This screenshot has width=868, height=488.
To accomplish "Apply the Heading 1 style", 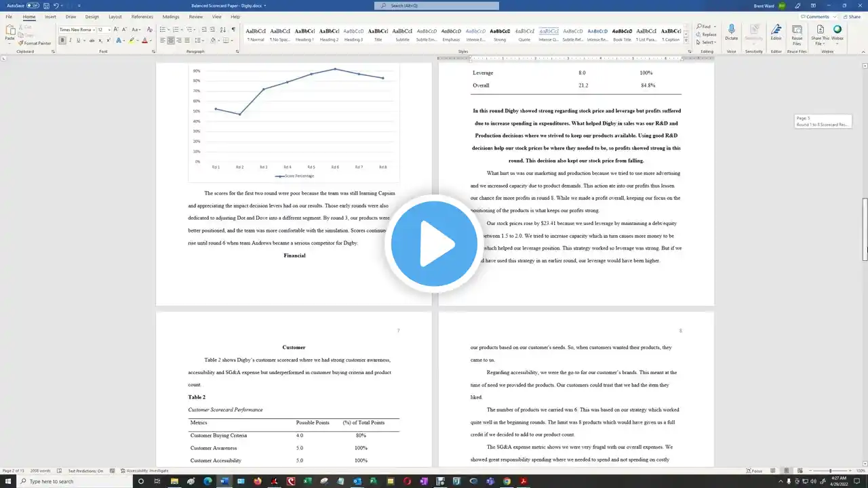I will [304, 34].
